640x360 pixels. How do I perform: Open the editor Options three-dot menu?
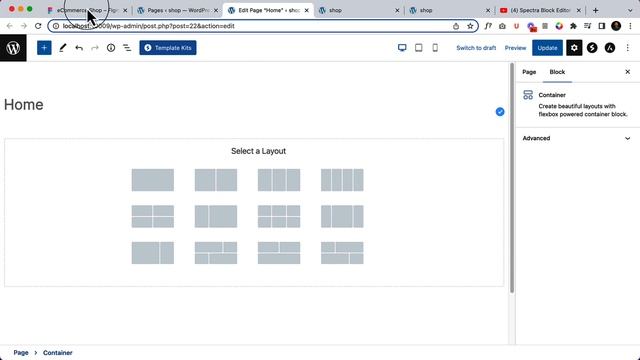coord(627,48)
